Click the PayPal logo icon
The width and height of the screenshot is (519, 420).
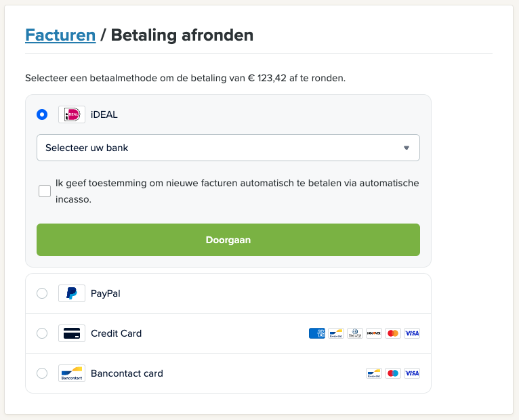72,293
